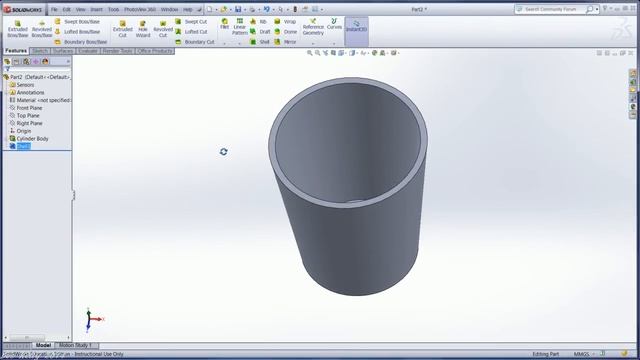The width and height of the screenshot is (640, 360).
Task: Choose the Boundary Cut command
Action: (195, 42)
